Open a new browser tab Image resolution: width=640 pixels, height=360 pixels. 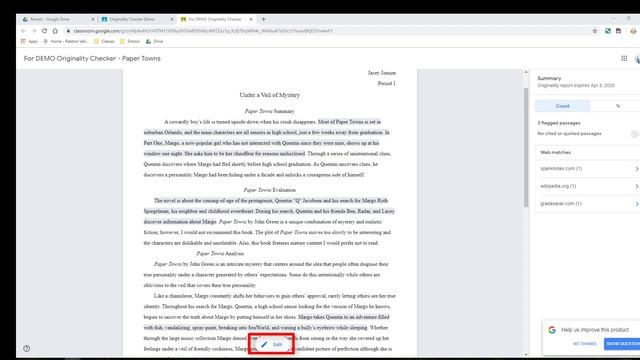pos(264,19)
